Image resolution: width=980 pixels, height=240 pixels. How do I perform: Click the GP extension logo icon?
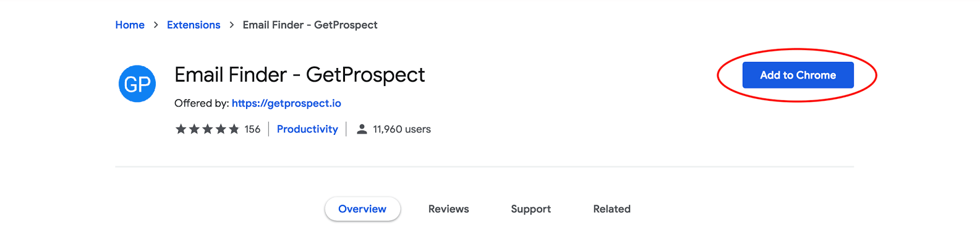[x=137, y=84]
